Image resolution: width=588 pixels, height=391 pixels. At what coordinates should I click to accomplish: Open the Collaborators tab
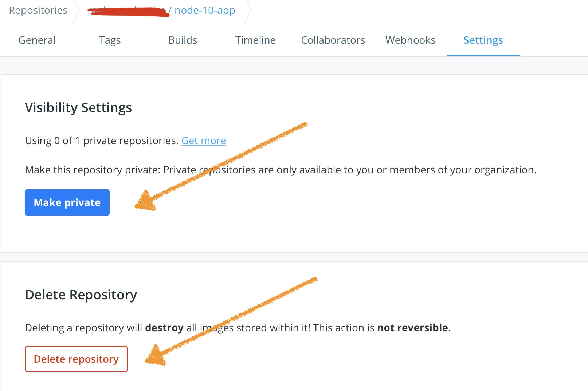333,40
